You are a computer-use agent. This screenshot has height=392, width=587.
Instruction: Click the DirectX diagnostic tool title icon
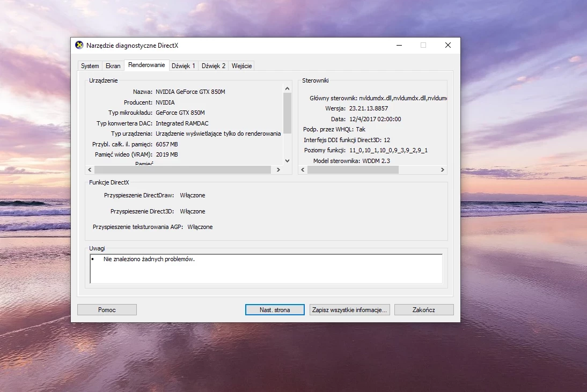click(79, 45)
